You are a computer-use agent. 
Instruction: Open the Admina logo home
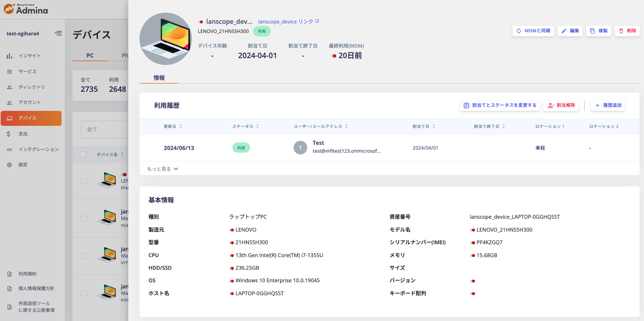[26, 9]
